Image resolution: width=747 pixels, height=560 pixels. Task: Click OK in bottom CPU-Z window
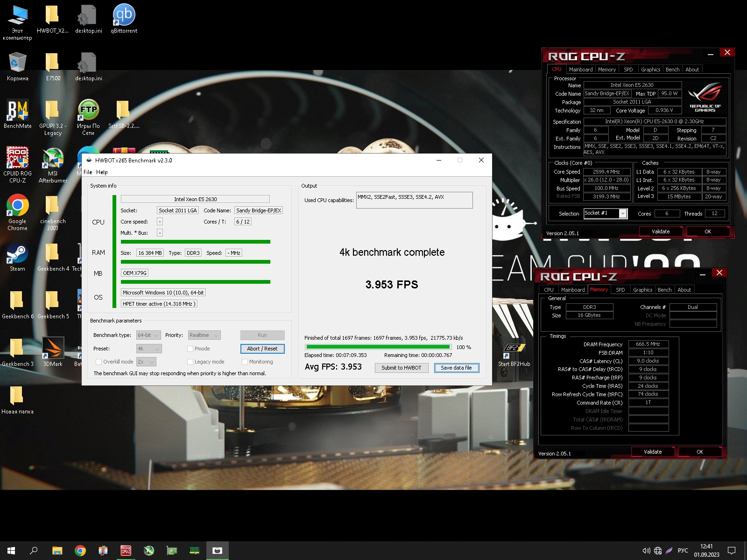700,452
